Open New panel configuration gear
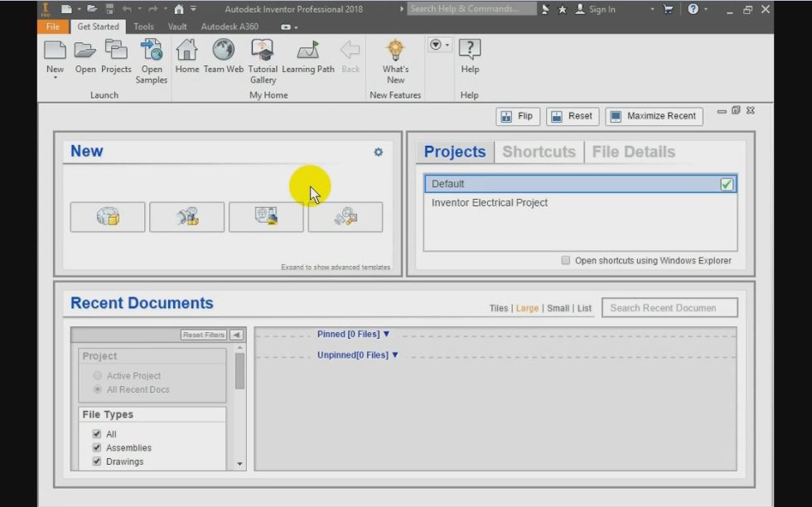This screenshot has height=507, width=812. (x=379, y=152)
